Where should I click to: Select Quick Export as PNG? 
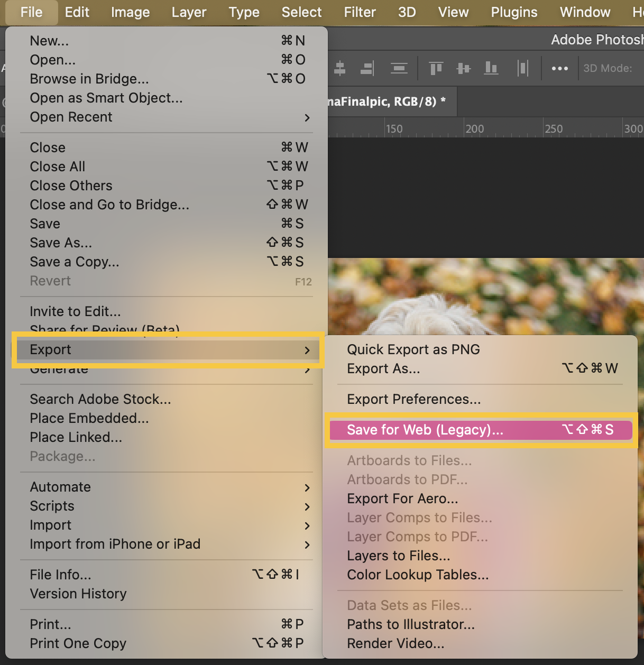pyautogui.click(x=413, y=349)
